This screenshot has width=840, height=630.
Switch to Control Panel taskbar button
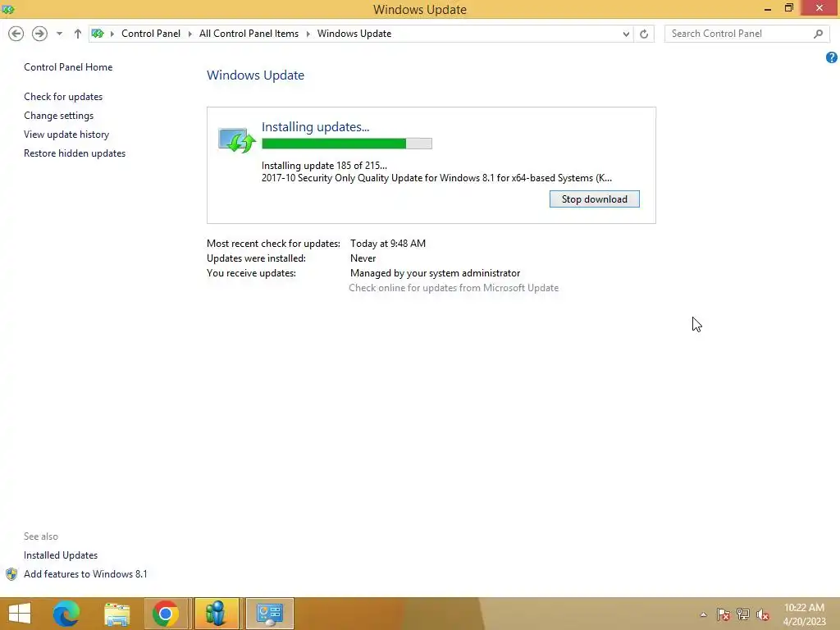pos(269,614)
